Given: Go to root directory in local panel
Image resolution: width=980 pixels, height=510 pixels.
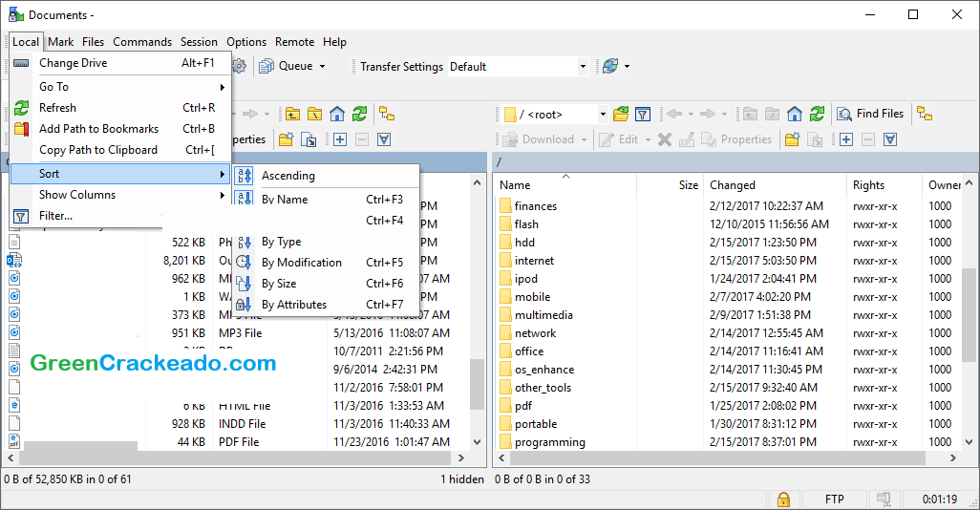Looking at the screenshot, I should [x=314, y=114].
